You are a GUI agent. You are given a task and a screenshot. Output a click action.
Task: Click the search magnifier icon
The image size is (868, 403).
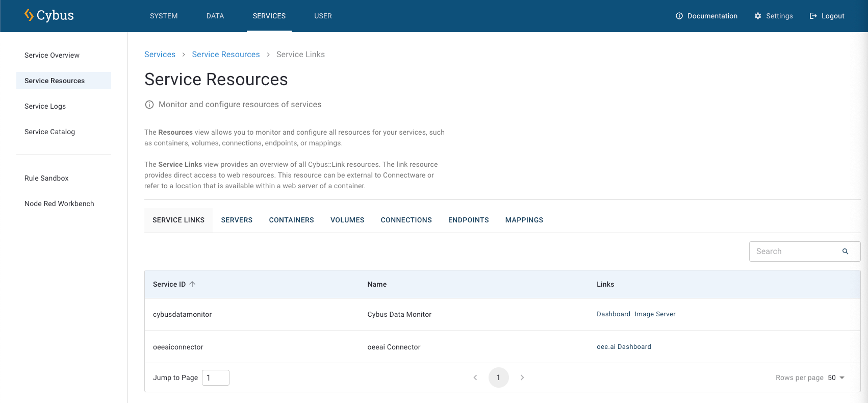(845, 251)
